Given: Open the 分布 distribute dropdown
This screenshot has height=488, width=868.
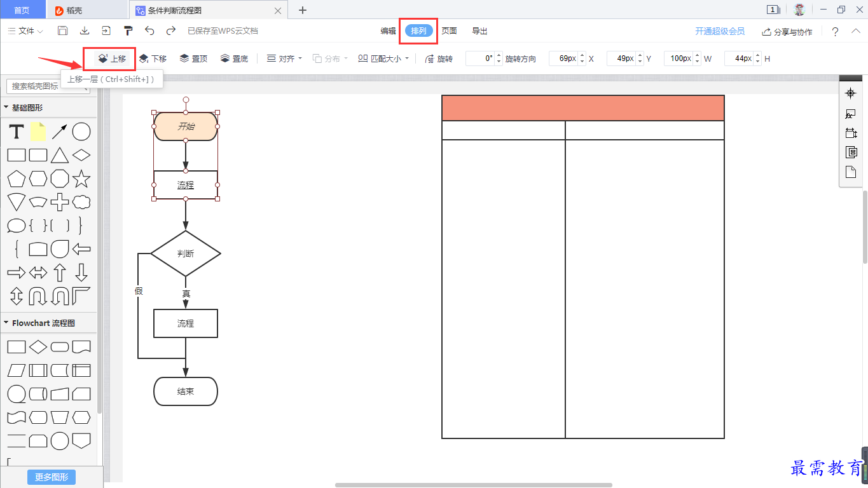Looking at the screenshot, I should (x=330, y=58).
